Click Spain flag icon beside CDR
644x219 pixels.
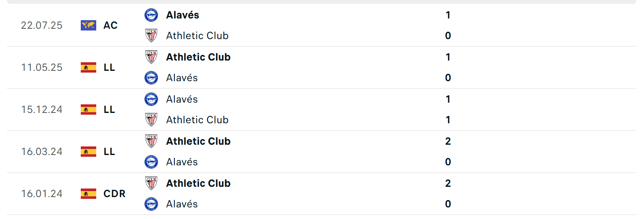(89, 194)
